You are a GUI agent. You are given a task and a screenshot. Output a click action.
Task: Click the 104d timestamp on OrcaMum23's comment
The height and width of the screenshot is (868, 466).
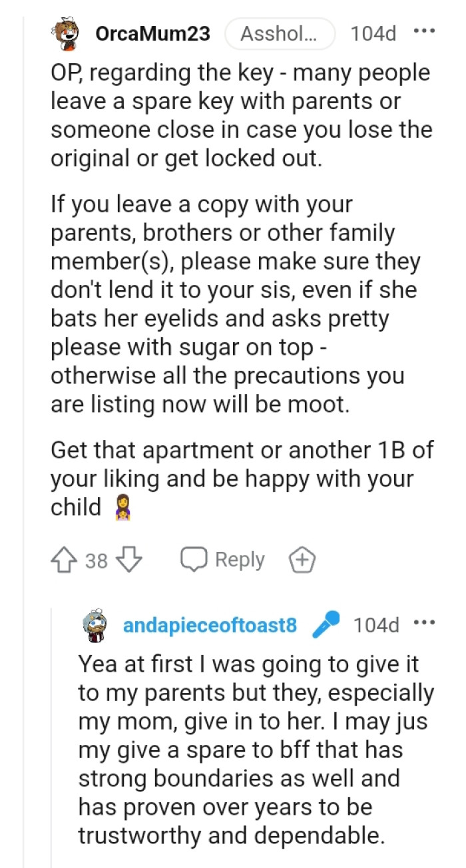pos(374,33)
